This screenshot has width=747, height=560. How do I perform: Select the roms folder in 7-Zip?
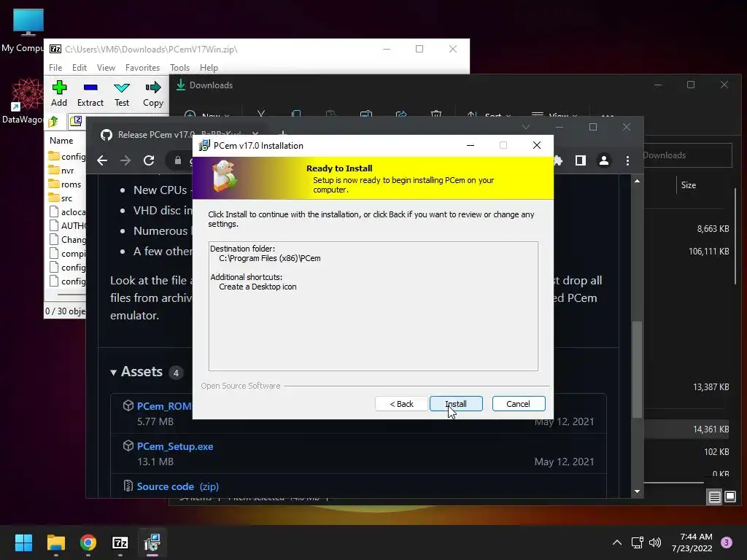pyautogui.click(x=65, y=184)
